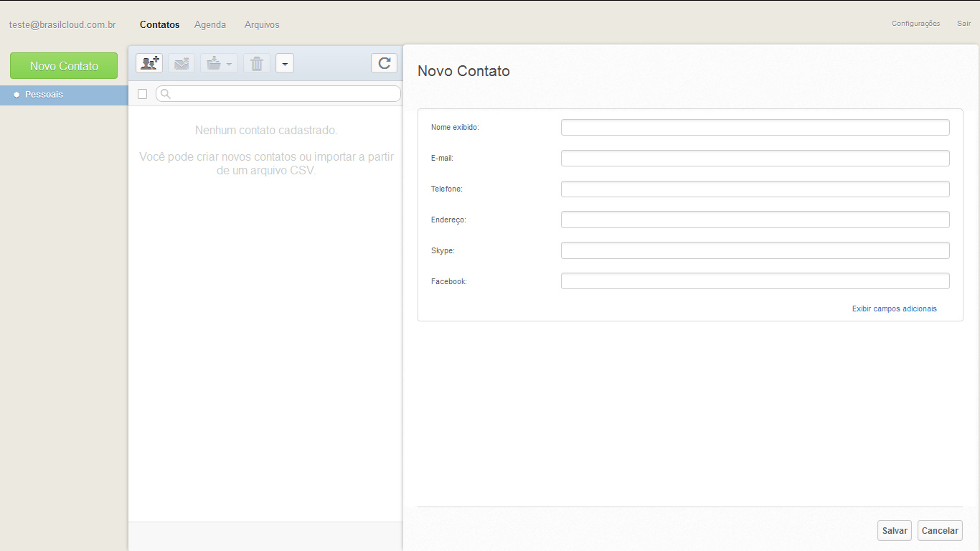Image resolution: width=980 pixels, height=551 pixels.
Task: Open the Contatos tab
Action: 160,24
